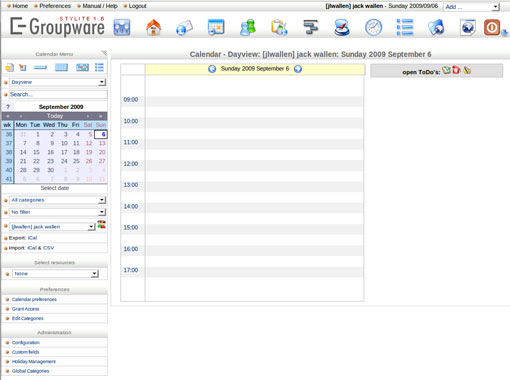This screenshot has width=510, height=380.
Task: Click the Home top menu item
Action: (x=20, y=6)
